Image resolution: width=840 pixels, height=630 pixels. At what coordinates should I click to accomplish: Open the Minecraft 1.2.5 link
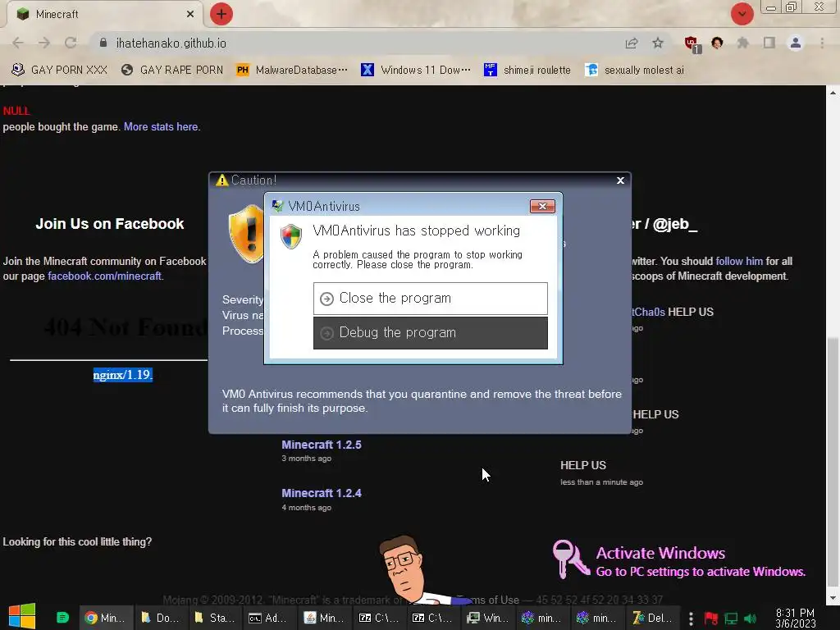322,445
